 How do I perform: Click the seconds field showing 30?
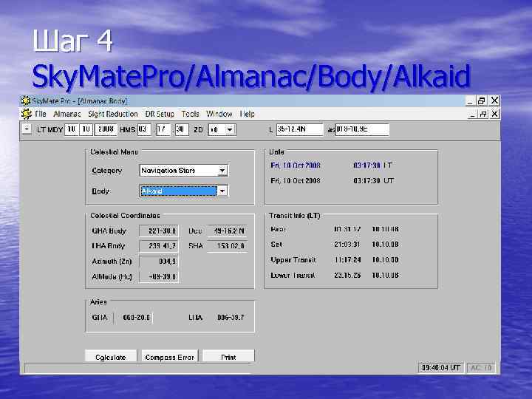pos(182,129)
